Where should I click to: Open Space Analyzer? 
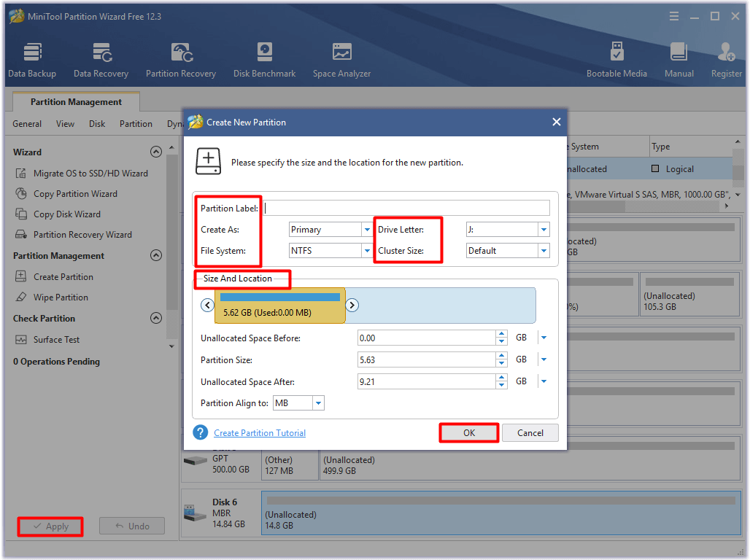(341, 60)
